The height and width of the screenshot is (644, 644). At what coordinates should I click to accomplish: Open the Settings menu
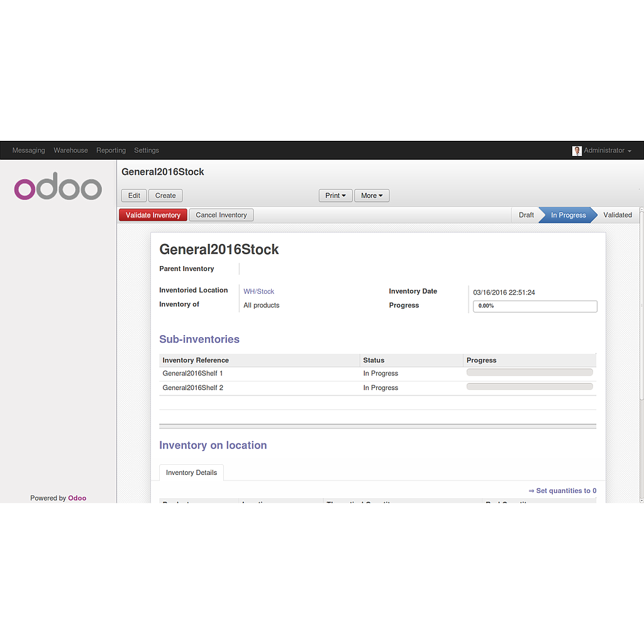point(147,151)
